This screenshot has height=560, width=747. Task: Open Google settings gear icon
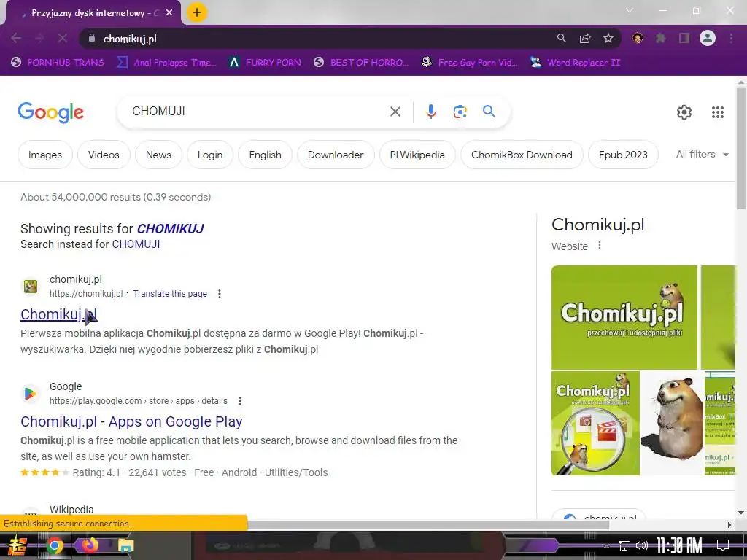pyautogui.click(x=684, y=112)
